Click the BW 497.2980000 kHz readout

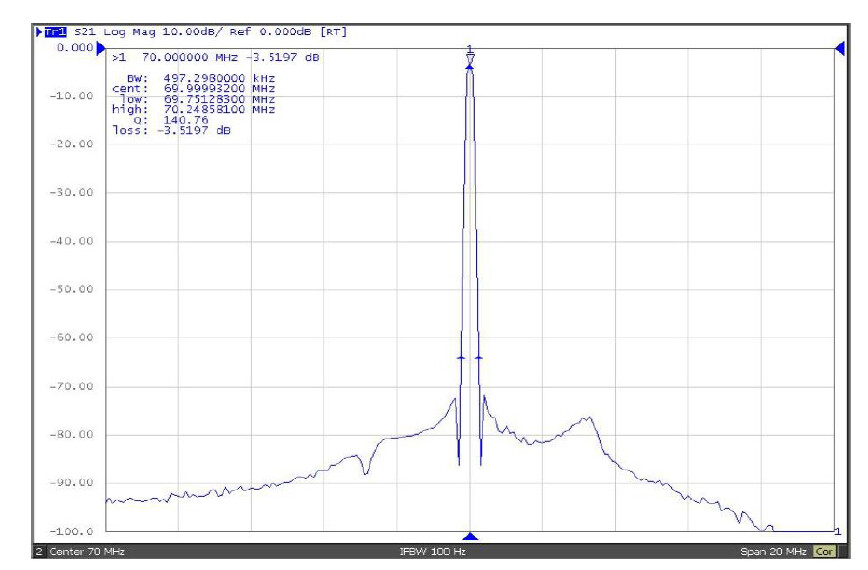coord(200,76)
